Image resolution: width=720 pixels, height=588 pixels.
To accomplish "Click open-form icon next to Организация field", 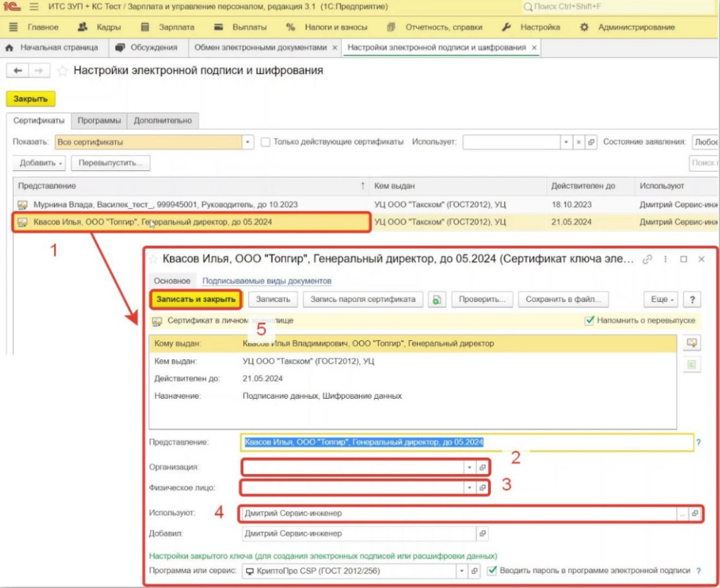I will coord(482,467).
